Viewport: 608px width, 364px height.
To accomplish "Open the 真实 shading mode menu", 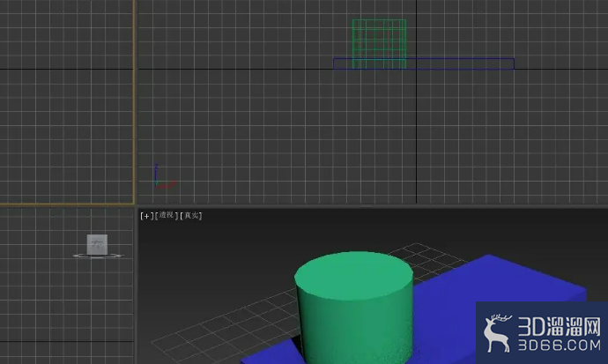I will coord(191,216).
